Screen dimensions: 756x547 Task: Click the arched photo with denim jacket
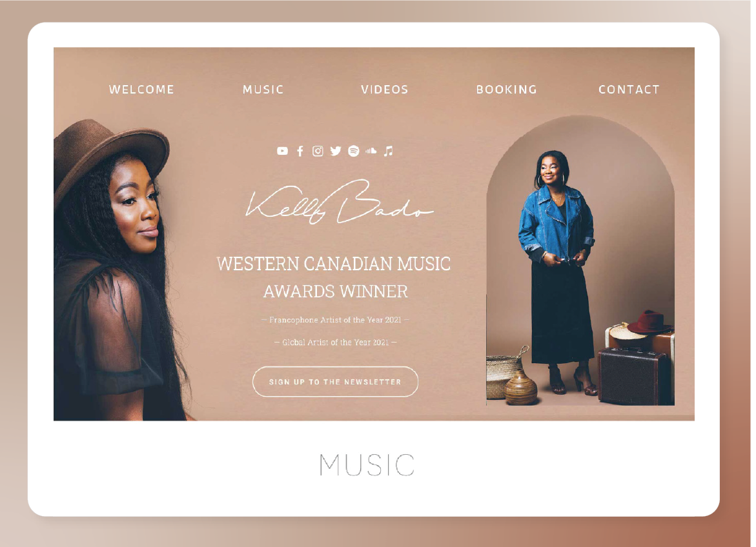coord(580,260)
